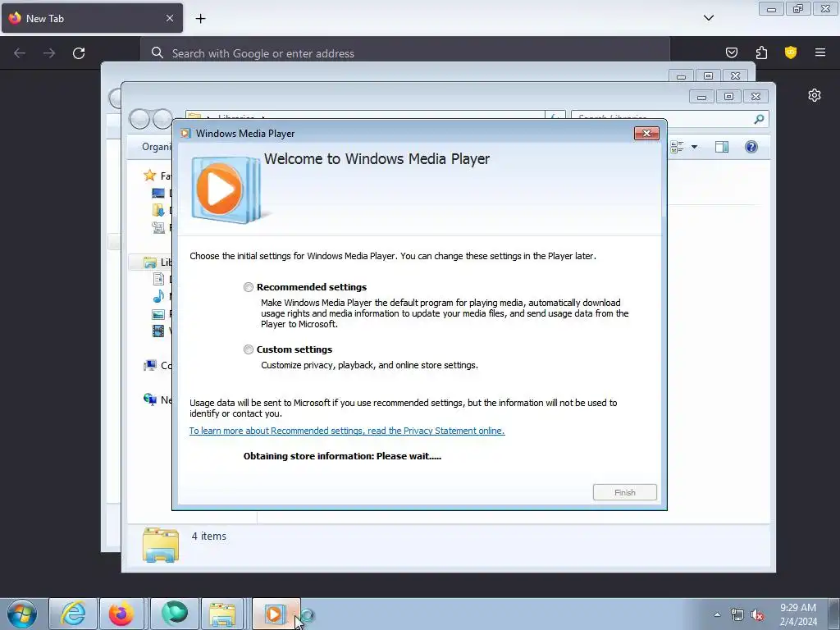The width and height of the screenshot is (840, 630).
Task: Go back in Firefox history
Action: 20,53
